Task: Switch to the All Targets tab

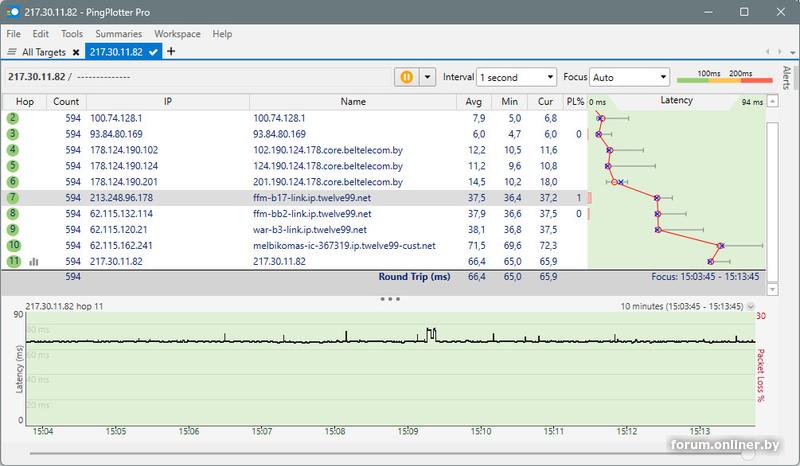Action: (43, 52)
